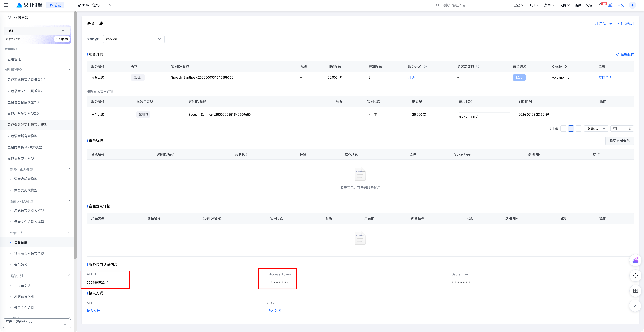Open the 旧版 version dropdown
The image size is (644, 332).
pos(35,31)
